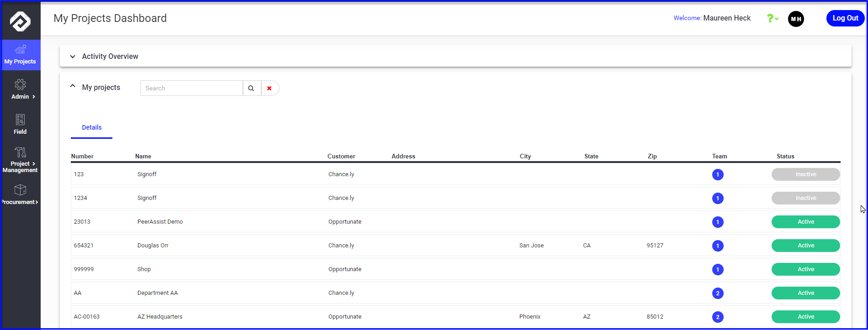Click the Maureen Heck welcome name

point(727,18)
